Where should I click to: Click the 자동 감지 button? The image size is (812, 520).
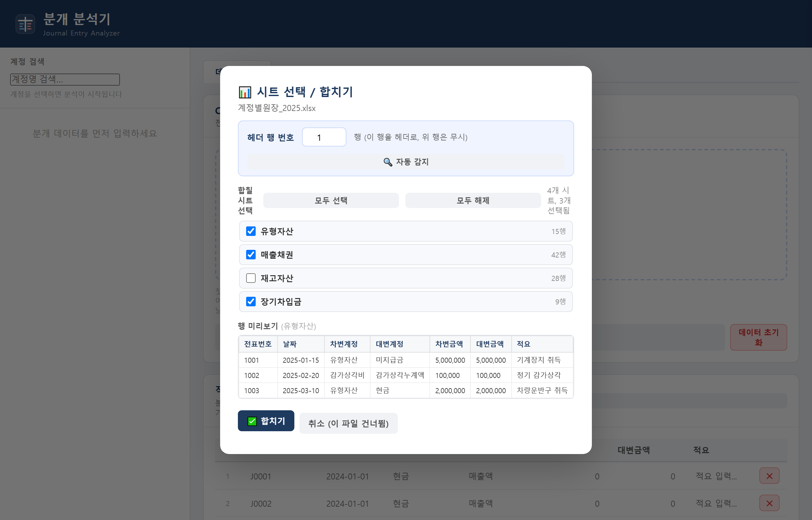click(x=406, y=162)
